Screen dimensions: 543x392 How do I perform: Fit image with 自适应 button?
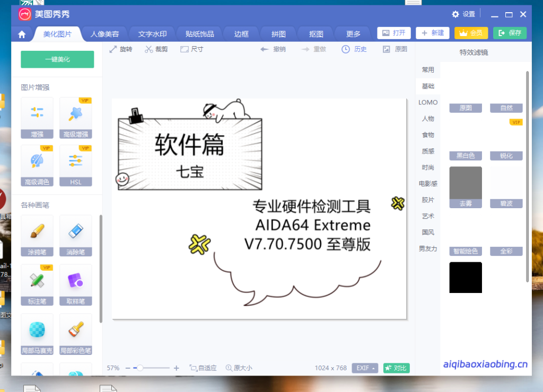pyautogui.click(x=203, y=368)
